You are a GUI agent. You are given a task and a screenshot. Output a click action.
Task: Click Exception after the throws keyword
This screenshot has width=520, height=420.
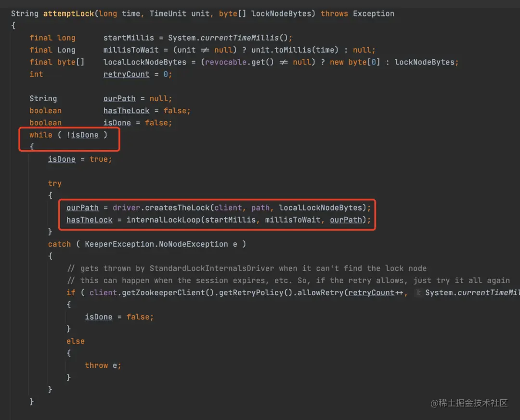click(374, 13)
